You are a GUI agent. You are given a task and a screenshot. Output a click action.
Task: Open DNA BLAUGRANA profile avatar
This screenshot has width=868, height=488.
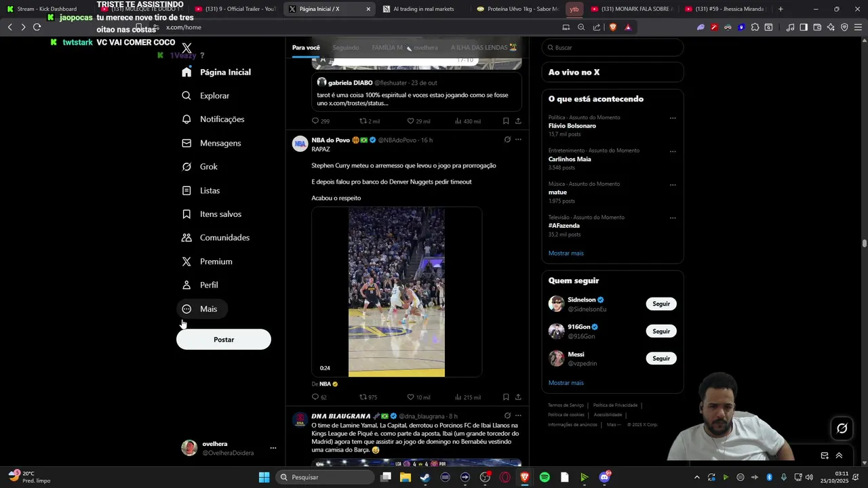[x=300, y=420]
